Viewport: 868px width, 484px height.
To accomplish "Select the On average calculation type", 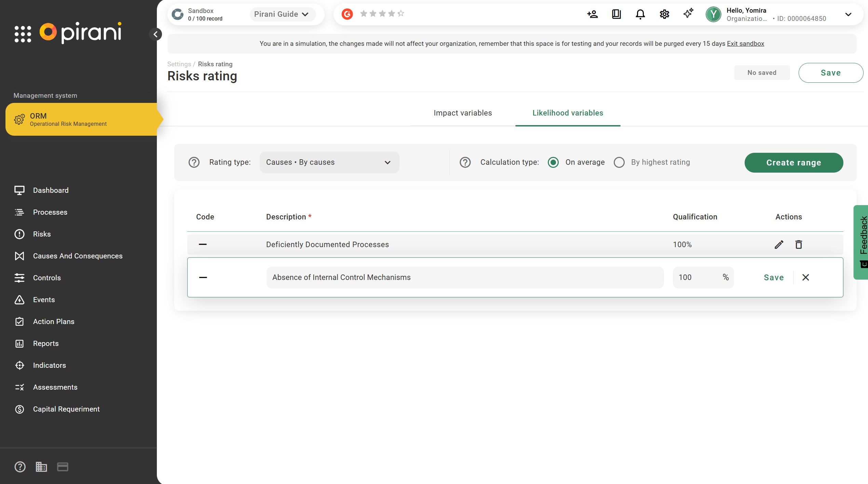I will click(x=553, y=162).
